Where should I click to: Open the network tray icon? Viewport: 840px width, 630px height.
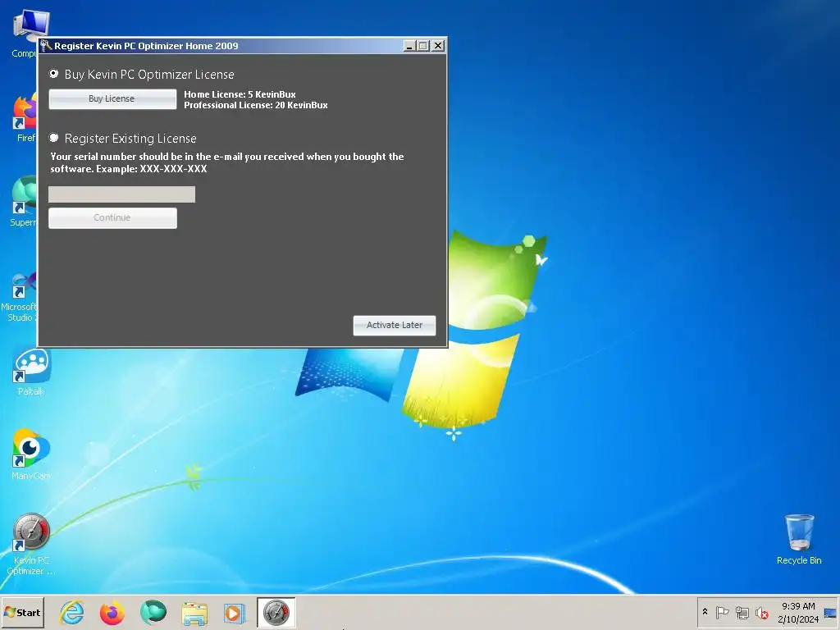742,612
